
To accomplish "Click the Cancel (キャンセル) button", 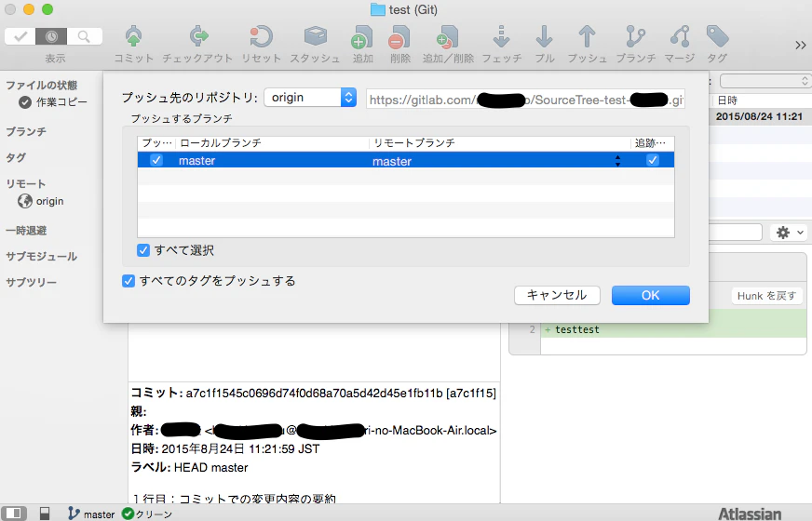I will click(x=557, y=296).
